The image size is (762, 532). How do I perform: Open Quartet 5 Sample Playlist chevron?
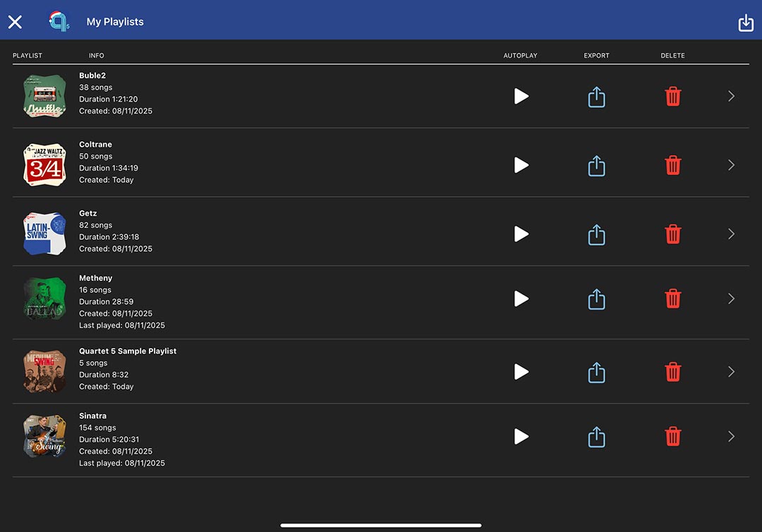731,372
